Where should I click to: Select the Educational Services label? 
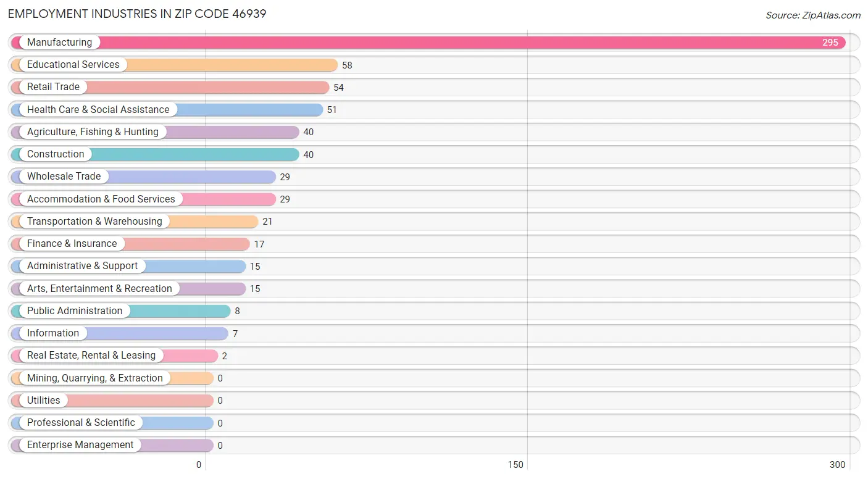73,65
